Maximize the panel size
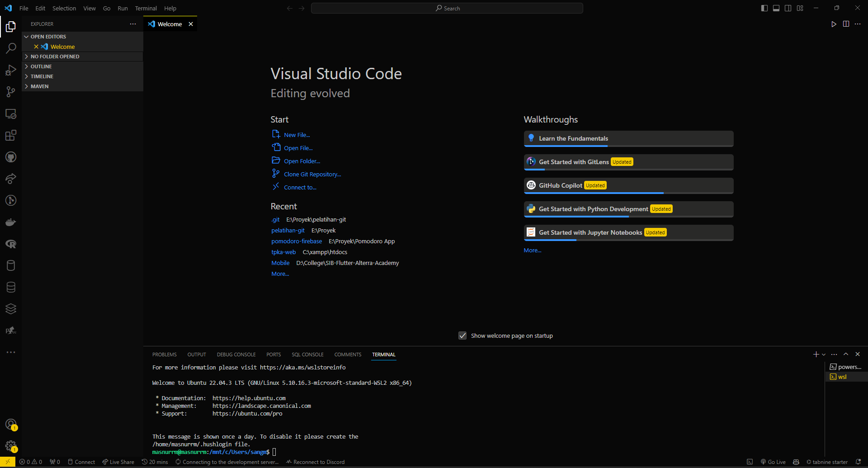 (x=846, y=355)
